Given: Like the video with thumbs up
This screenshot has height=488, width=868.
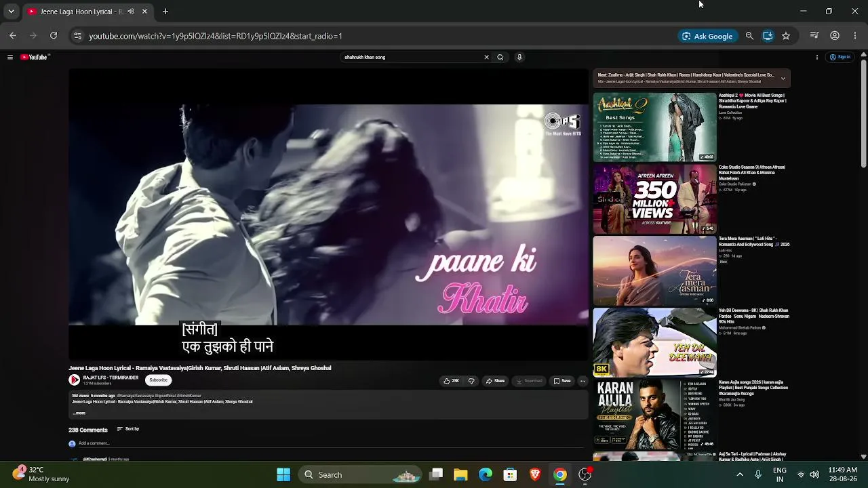Looking at the screenshot, I should click(x=452, y=381).
